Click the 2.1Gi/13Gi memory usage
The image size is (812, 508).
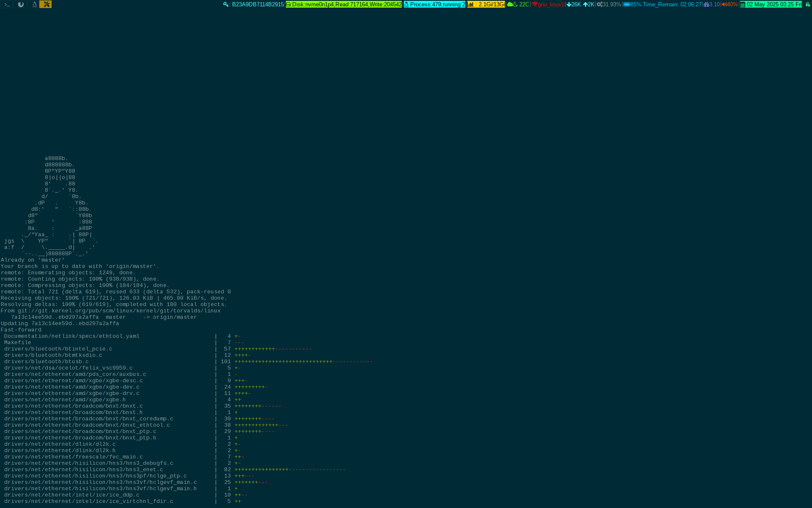pos(491,4)
